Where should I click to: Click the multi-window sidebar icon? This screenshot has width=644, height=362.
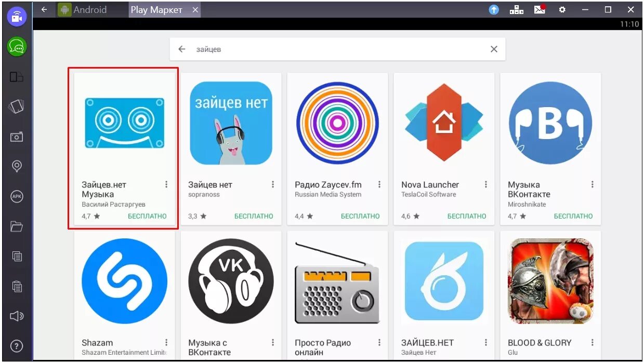pos(17,77)
